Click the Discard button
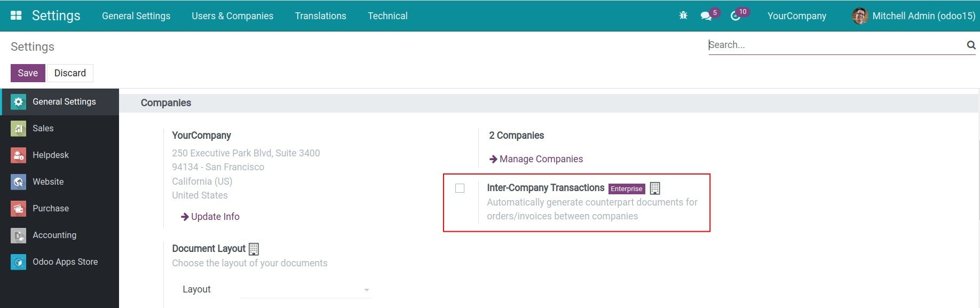Viewport: 980px width, 308px height. pyautogui.click(x=70, y=73)
